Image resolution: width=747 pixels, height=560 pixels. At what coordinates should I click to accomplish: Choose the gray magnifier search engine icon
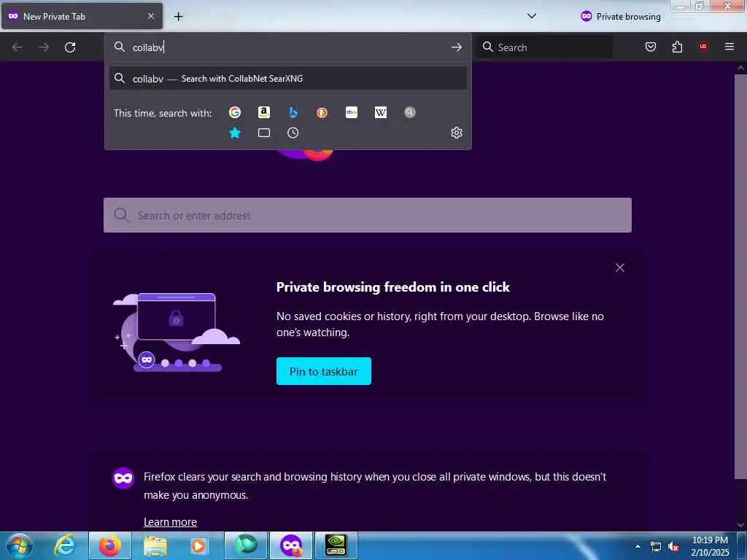pyautogui.click(x=410, y=112)
